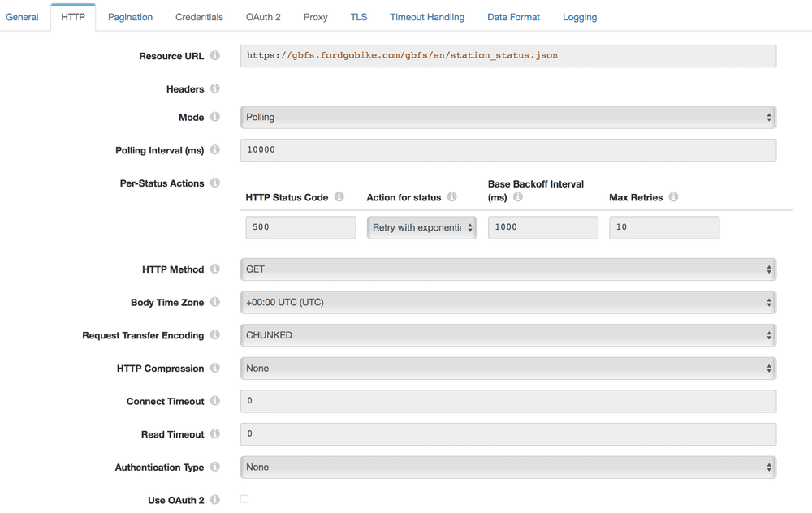Click the Mode info icon
This screenshot has height=513, width=812.
(x=215, y=117)
